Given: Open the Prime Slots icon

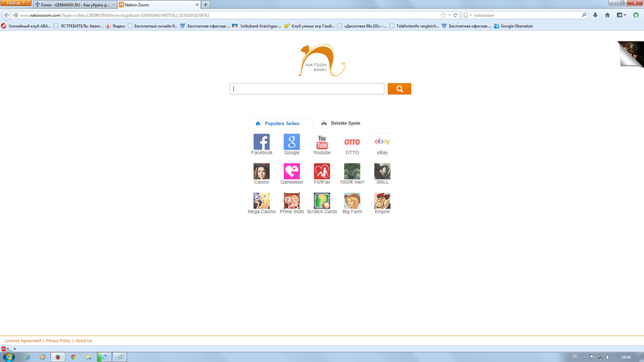Looking at the screenshot, I should [292, 200].
